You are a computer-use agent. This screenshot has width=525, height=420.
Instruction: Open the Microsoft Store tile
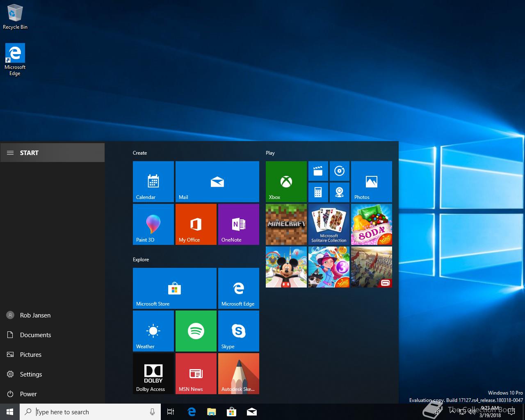pos(175,288)
